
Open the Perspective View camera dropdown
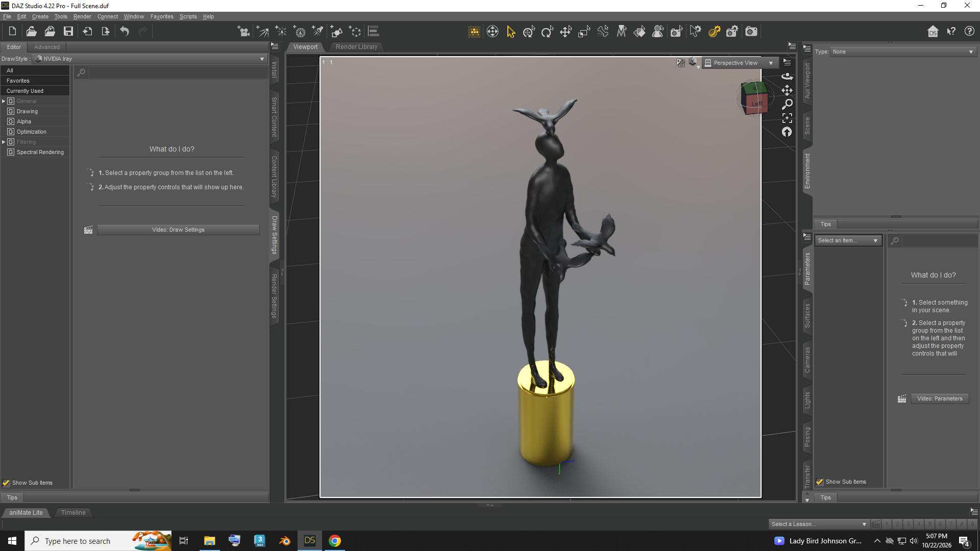(x=740, y=63)
